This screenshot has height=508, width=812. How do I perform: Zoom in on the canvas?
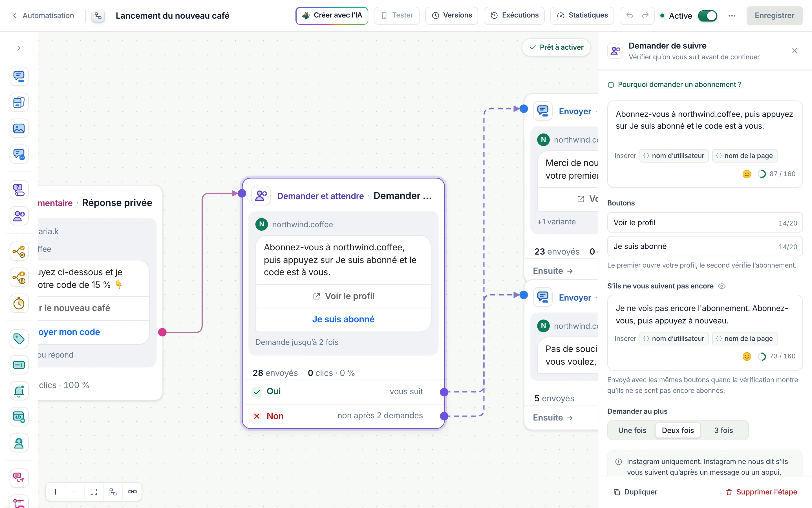click(x=56, y=492)
